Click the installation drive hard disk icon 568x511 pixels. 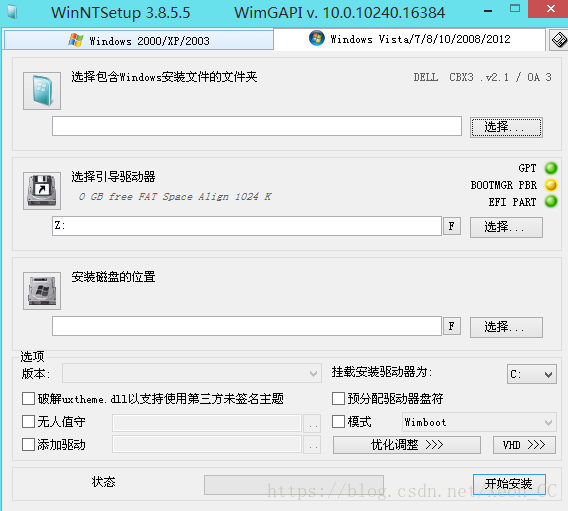point(42,291)
